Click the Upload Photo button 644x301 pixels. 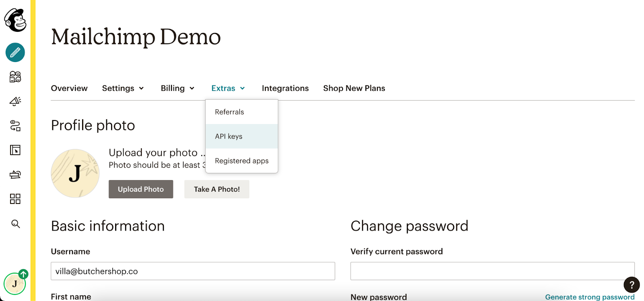pos(141,189)
